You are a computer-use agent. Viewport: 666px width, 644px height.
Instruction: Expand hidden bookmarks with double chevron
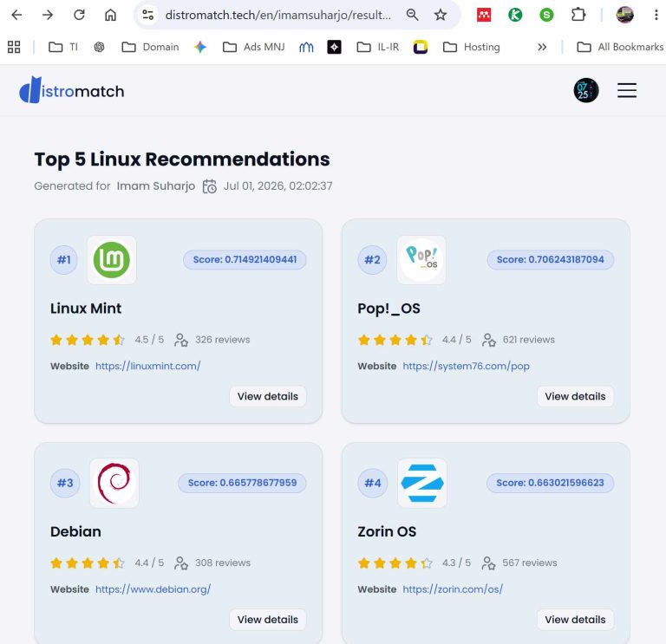542,47
